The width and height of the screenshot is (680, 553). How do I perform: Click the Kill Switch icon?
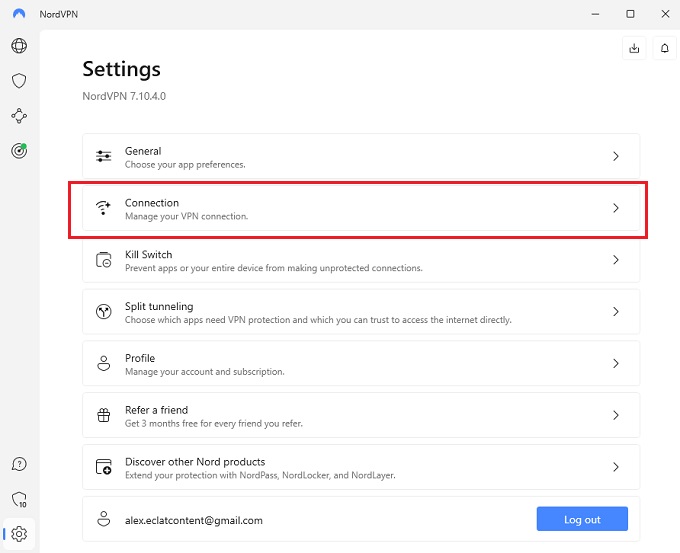coord(104,260)
